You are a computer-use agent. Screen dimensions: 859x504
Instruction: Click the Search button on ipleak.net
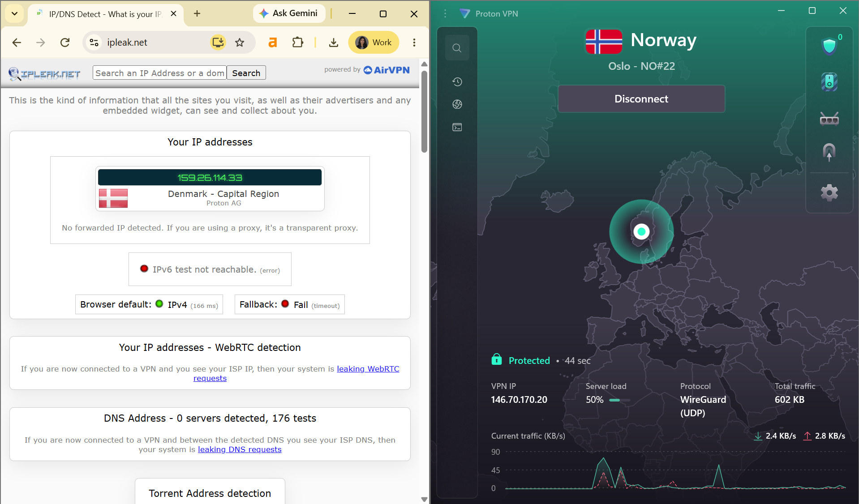(x=246, y=73)
